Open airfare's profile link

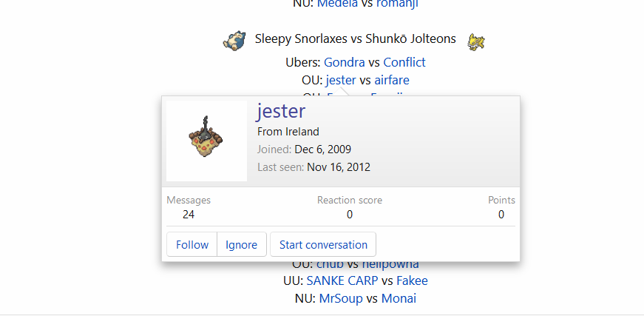click(x=392, y=80)
